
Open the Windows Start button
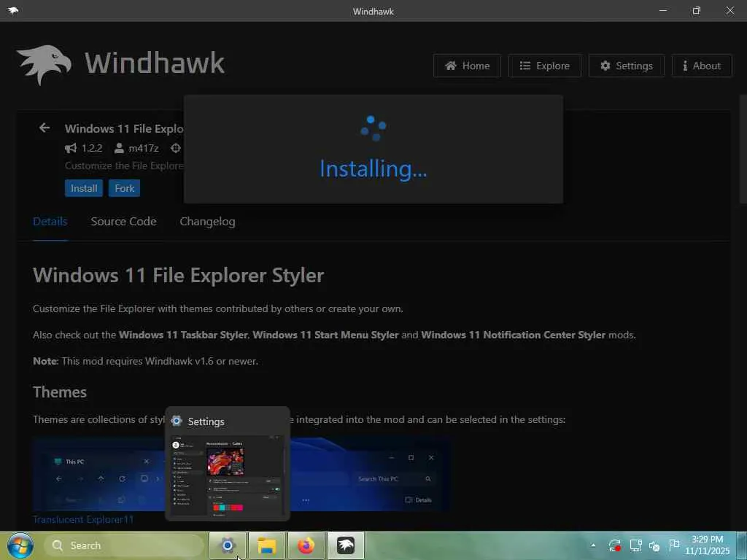[20, 545]
